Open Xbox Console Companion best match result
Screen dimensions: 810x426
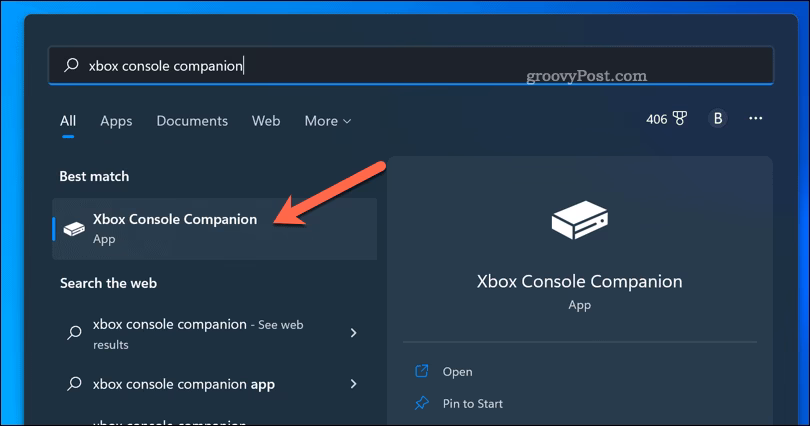pos(215,229)
